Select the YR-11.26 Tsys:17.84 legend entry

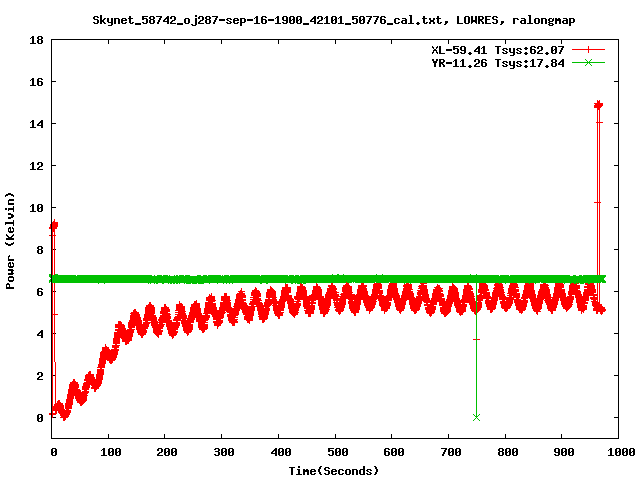498,63
